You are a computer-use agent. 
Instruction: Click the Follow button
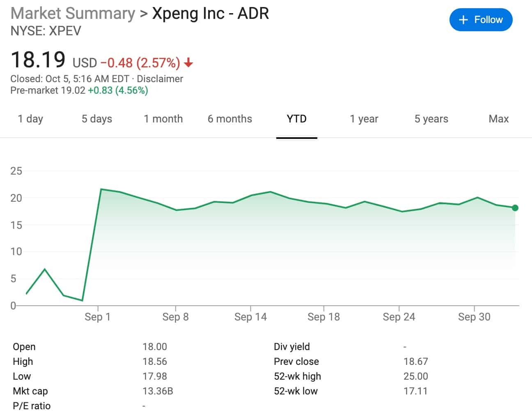481,19
